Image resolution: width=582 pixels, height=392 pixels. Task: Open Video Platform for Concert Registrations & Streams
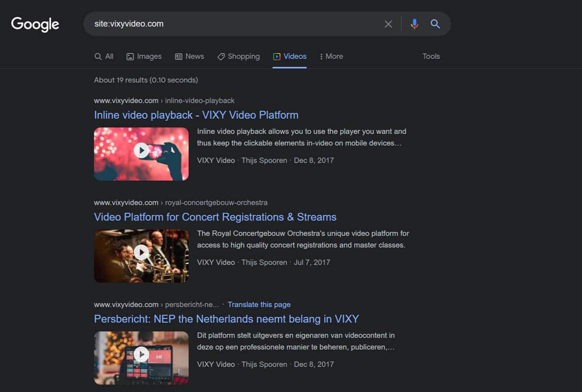[x=215, y=217]
